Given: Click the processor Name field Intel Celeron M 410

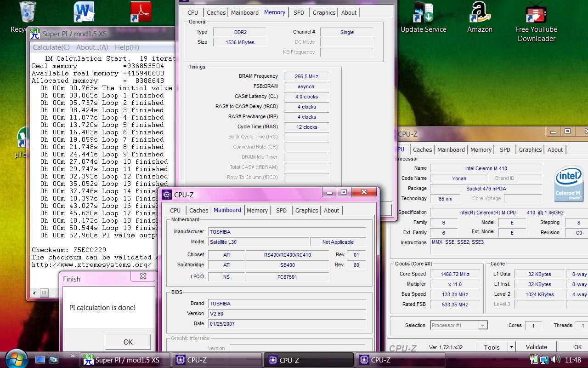Looking at the screenshot, I should pos(486,168).
